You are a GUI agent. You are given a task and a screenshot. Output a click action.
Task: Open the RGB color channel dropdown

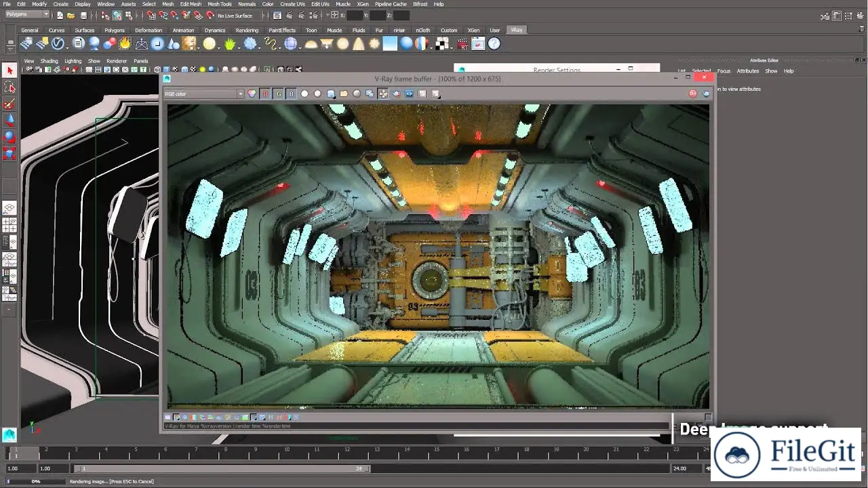click(204, 94)
